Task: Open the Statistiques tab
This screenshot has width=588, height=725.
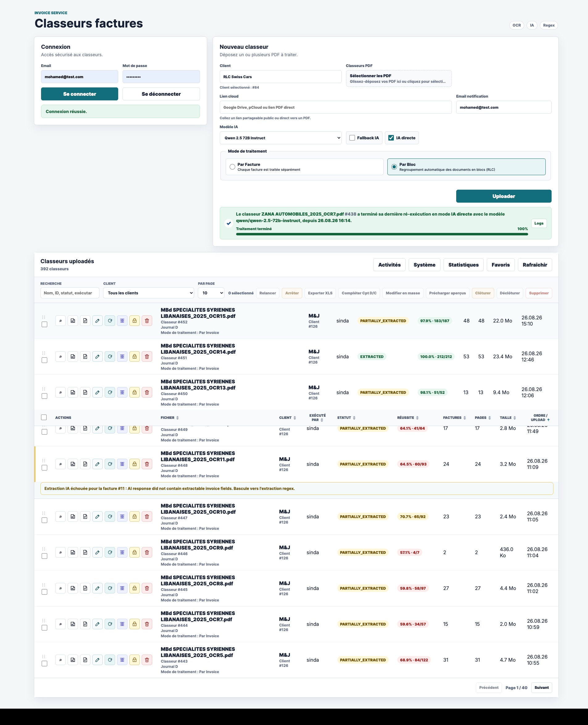Action: (x=463, y=265)
